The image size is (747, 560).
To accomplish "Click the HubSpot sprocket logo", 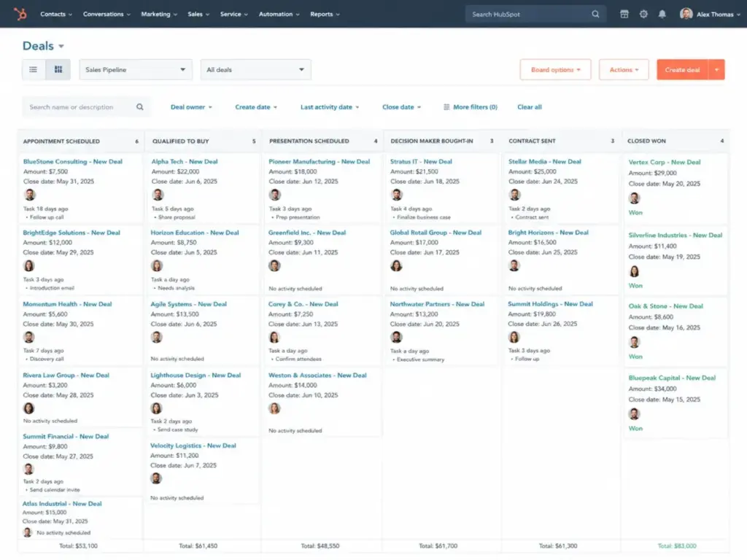I will point(20,14).
